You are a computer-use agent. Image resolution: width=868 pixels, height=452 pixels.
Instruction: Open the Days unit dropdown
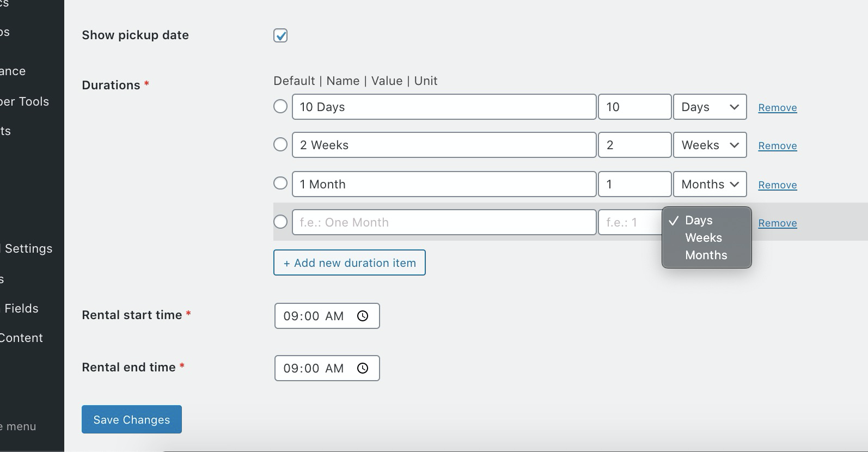click(x=710, y=107)
